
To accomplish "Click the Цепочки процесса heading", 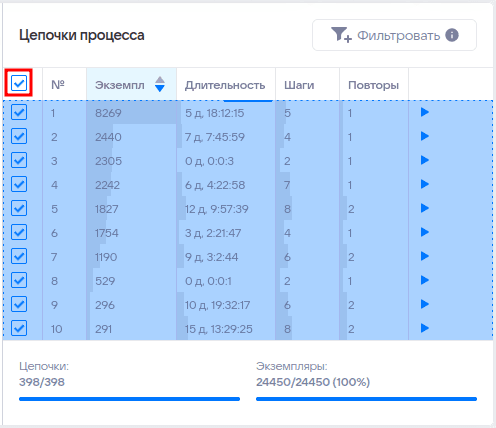I will 82,35.
